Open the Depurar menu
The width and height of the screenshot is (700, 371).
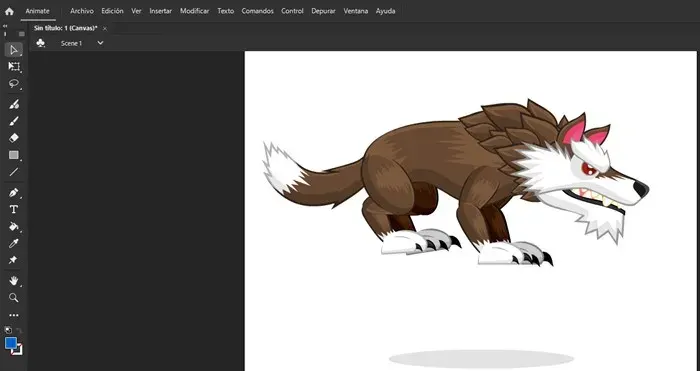pos(323,11)
